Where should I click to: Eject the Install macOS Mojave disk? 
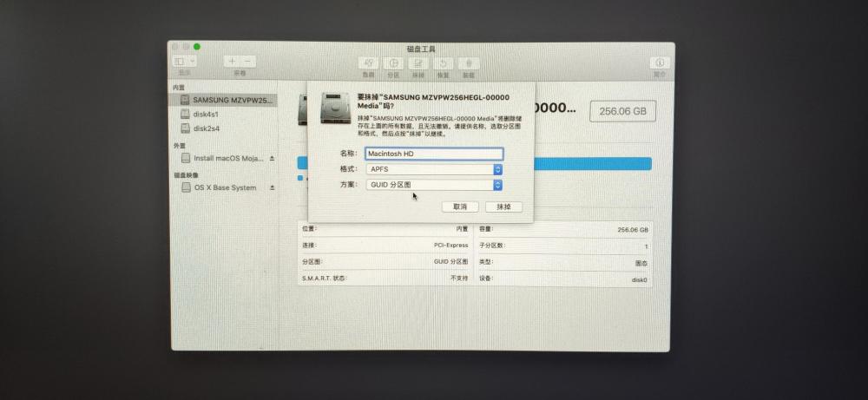(x=272, y=158)
